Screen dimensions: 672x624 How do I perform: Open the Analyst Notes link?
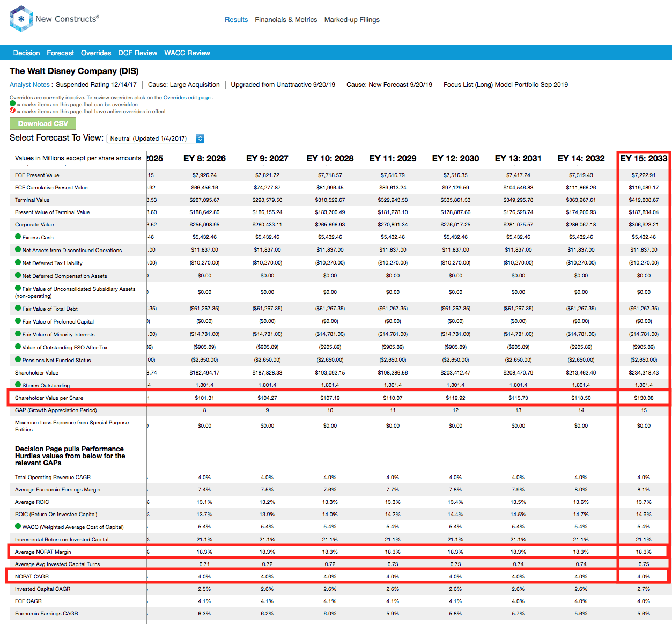tap(29, 85)
